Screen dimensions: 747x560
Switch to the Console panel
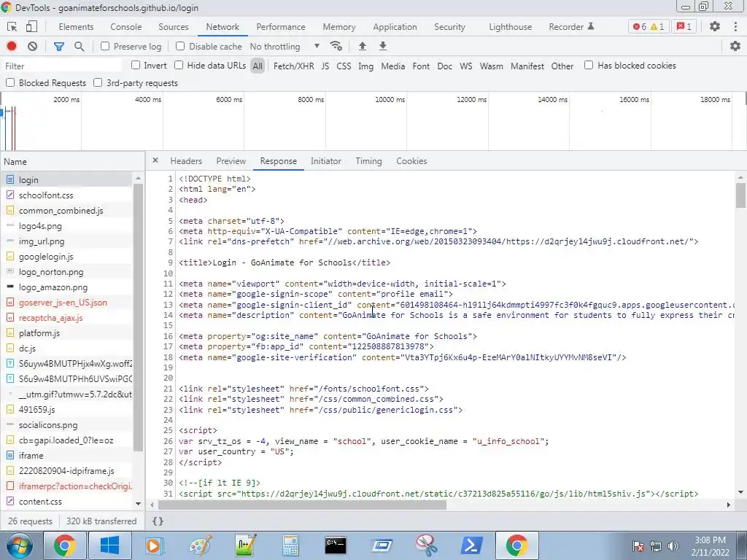(x=125, y=27)
